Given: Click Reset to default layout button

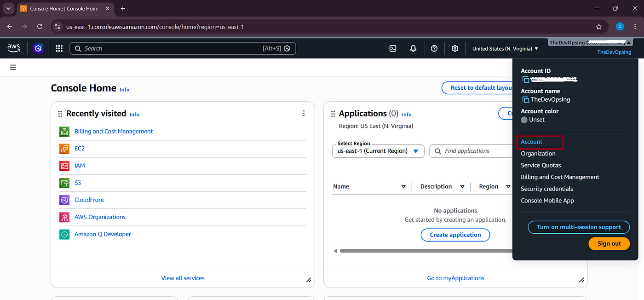Looking at the screenshot, I should click(x=477, y=88).
